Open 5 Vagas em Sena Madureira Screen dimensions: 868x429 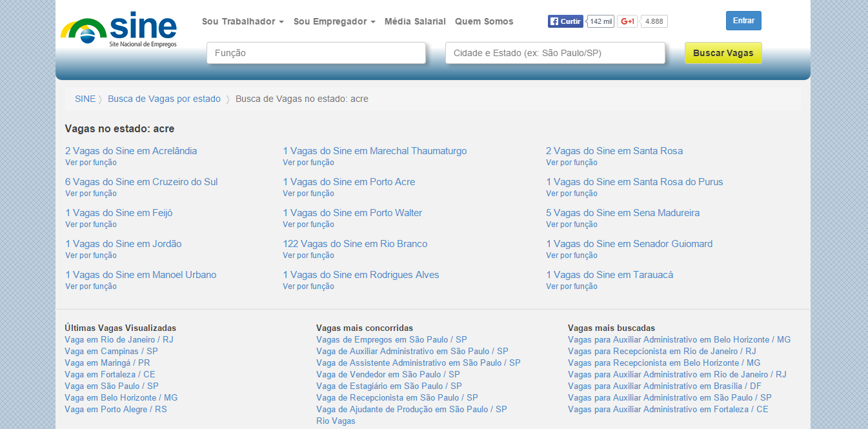[x=623, y=213]
